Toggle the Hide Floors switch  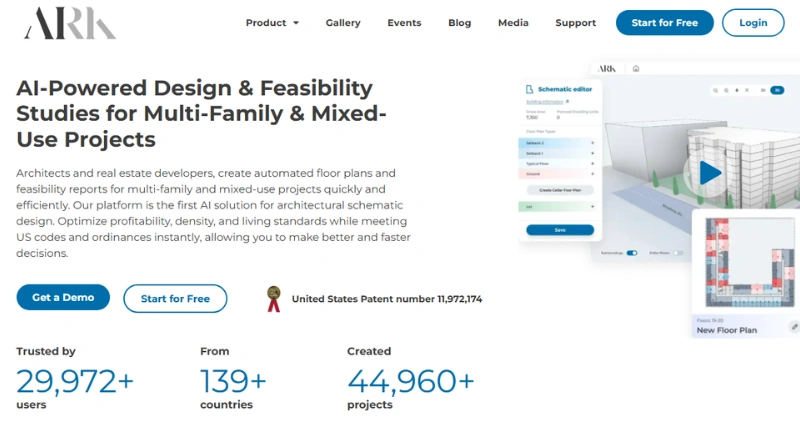pos(679,253)
